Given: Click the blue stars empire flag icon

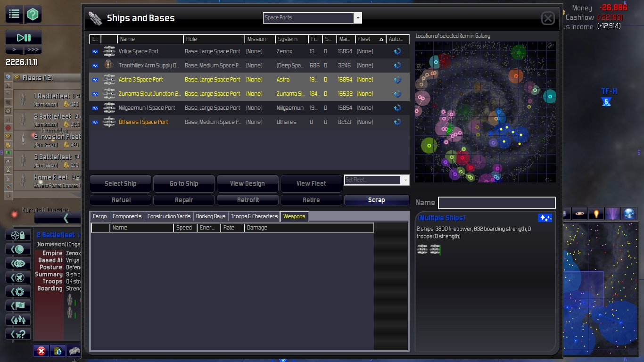Looking at the screenshot, I should (x=545, y=218).
